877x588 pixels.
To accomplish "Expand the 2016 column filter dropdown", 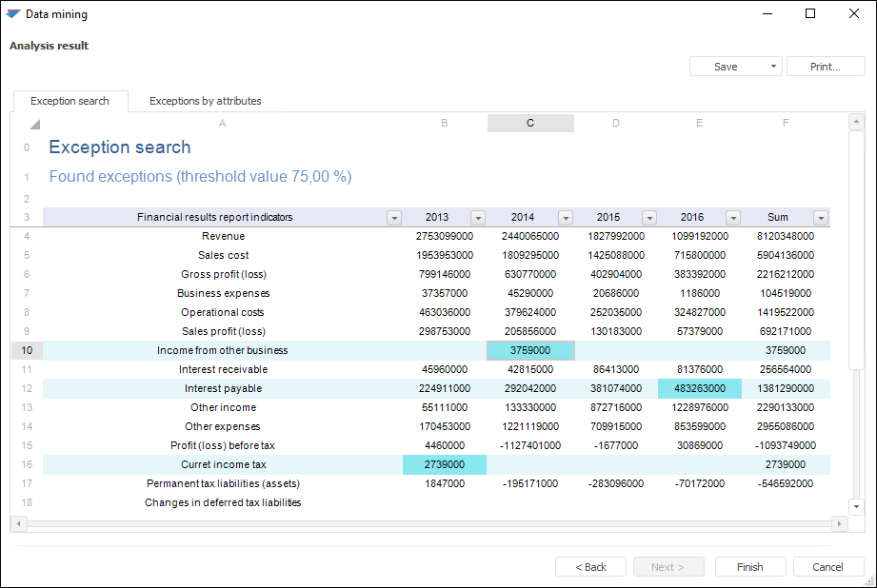I will pyautogui.click(x=733, y=218).
